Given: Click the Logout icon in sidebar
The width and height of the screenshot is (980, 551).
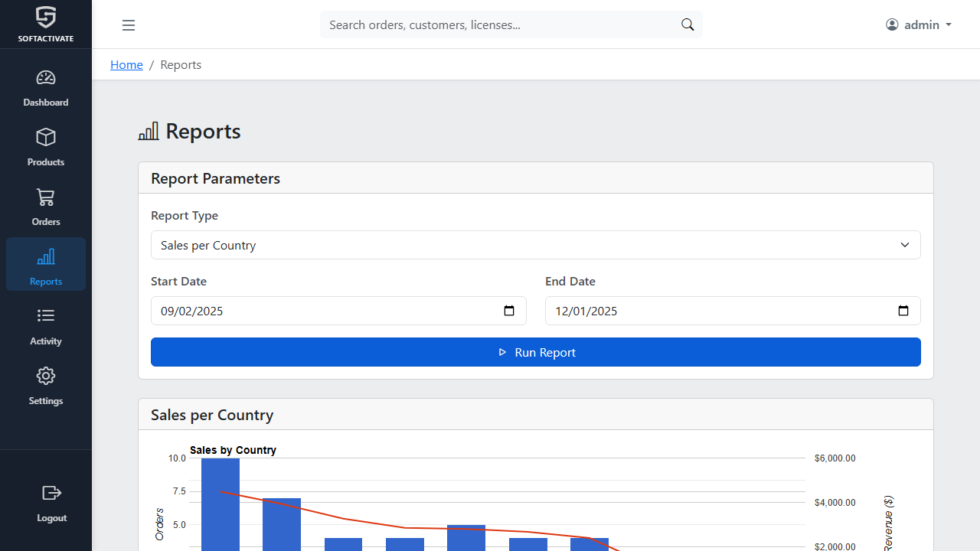Looking at the screenshot, I should click(x=51, y=493).
